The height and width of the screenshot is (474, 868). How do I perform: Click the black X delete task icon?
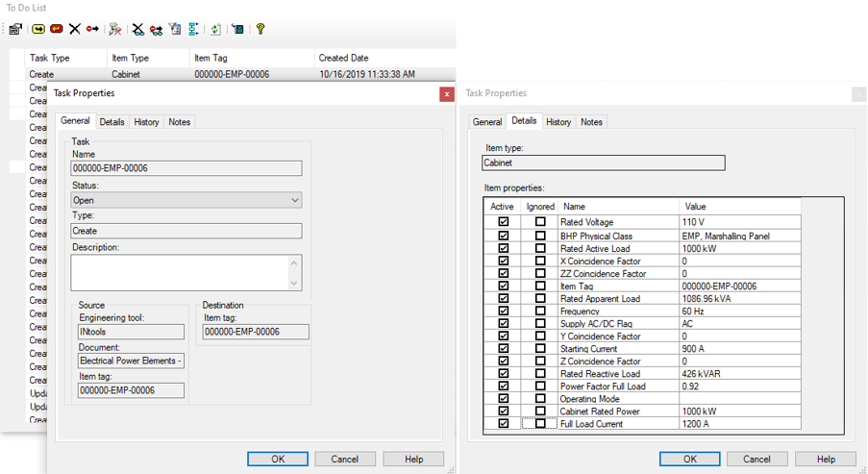coord(74,29)
